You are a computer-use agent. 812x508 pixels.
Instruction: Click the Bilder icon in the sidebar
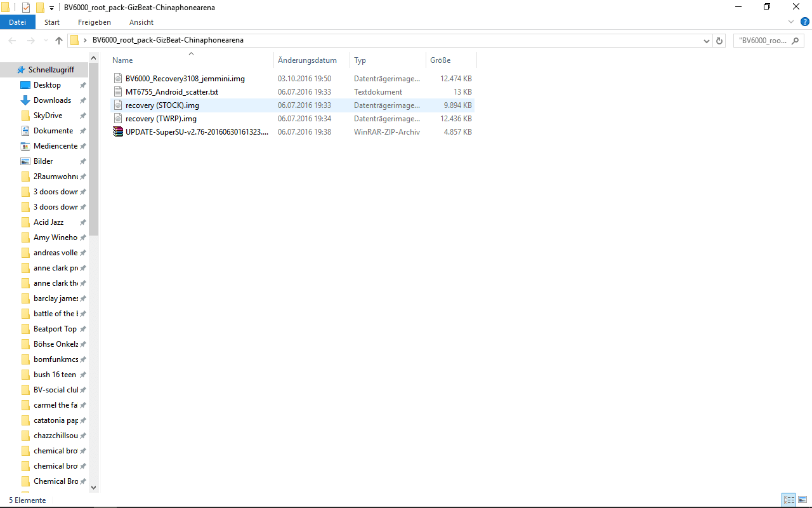click(25, 161)
